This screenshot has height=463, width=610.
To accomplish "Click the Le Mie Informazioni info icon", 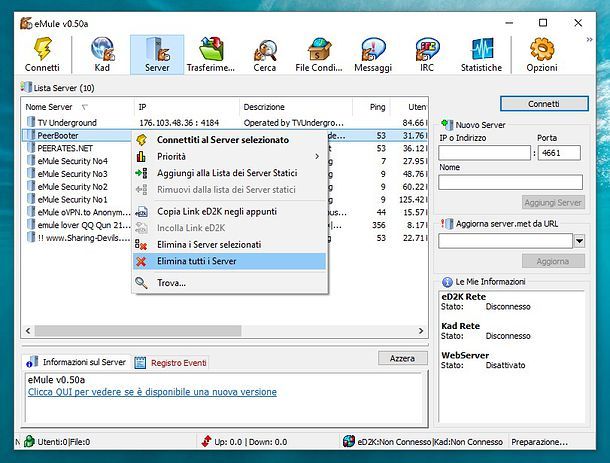I will click(447, 282).
